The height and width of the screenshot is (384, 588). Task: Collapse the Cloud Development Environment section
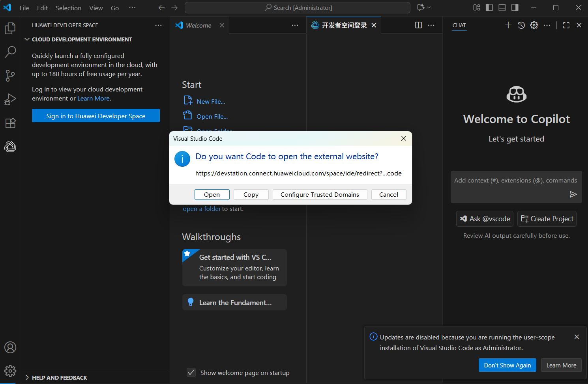click(27, 39)
